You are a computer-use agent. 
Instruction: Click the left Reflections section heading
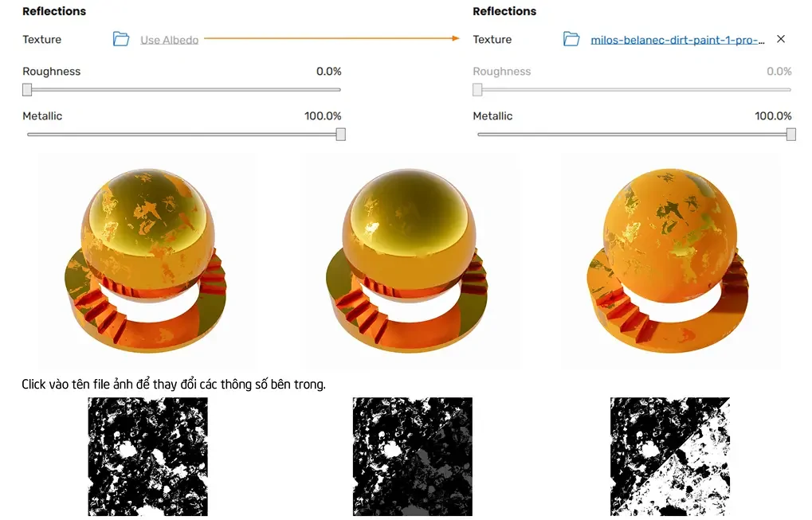coord(54,11)
